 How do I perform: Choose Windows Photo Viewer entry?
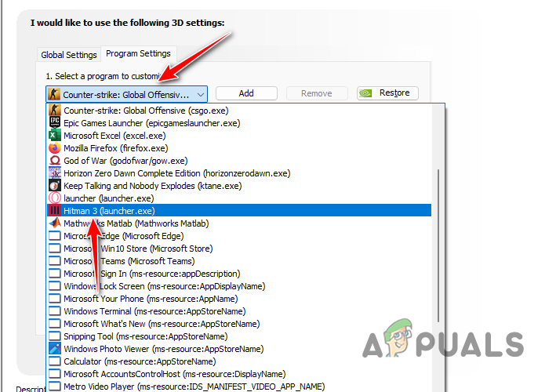pos(239,349)
